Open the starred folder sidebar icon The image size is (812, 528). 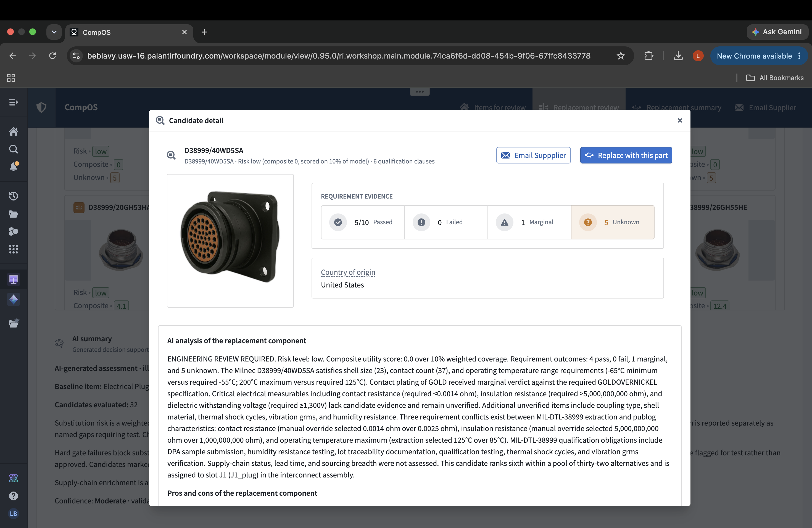(14, 323)
